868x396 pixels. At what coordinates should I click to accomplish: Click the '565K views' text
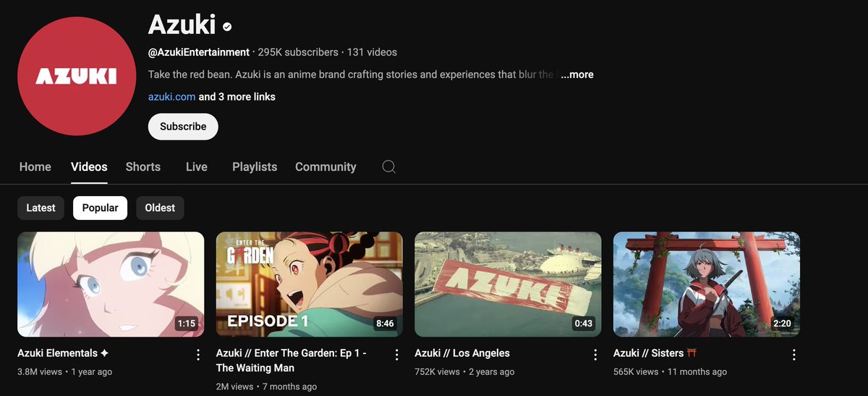coord(636,372)
